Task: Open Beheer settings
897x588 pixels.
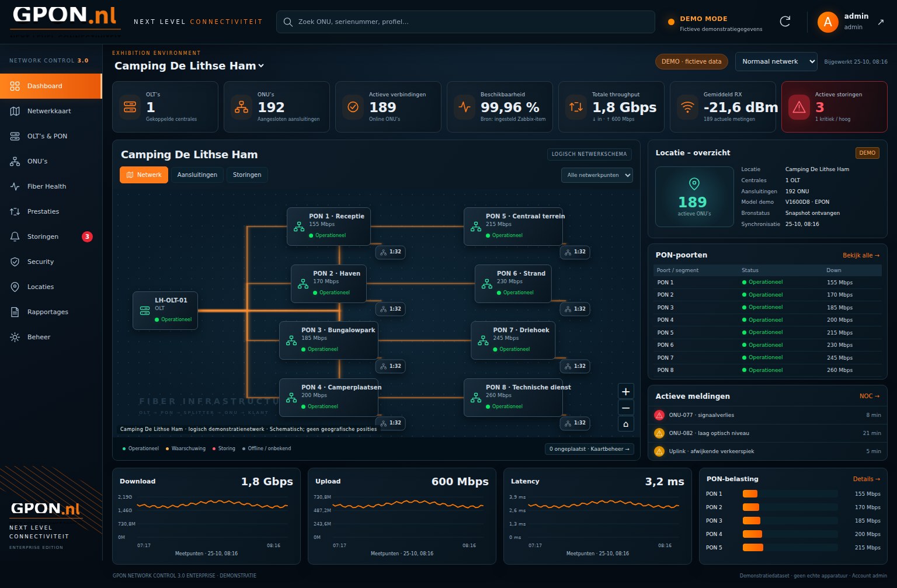Action: point(51,337)
